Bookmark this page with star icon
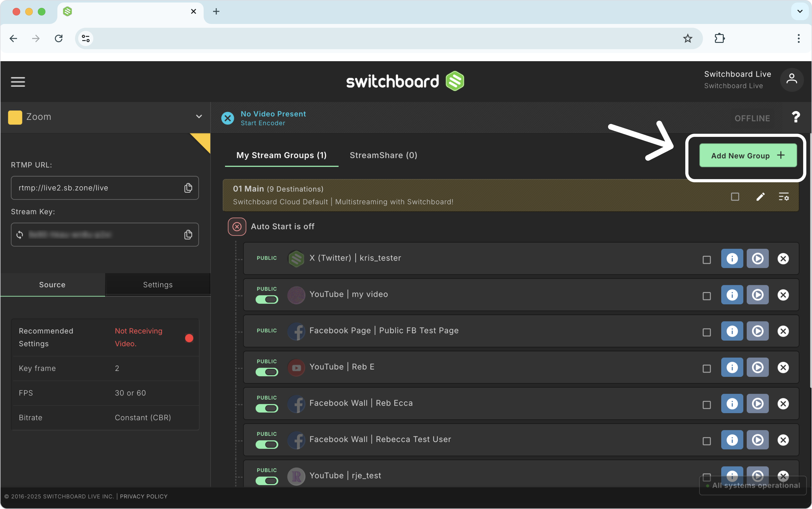Viewport: 812px width, 509px height. pos(687,38)
